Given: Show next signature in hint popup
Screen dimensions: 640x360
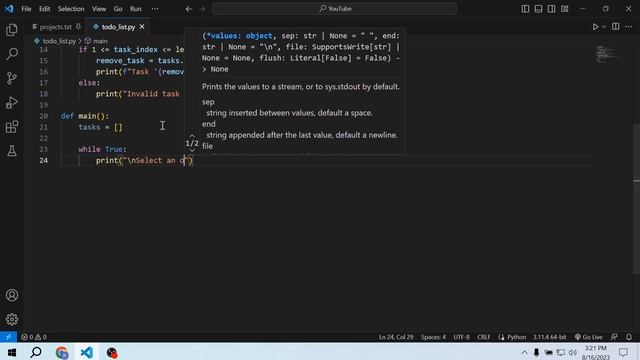Looking at the screenshot, I should click(192, 151).
